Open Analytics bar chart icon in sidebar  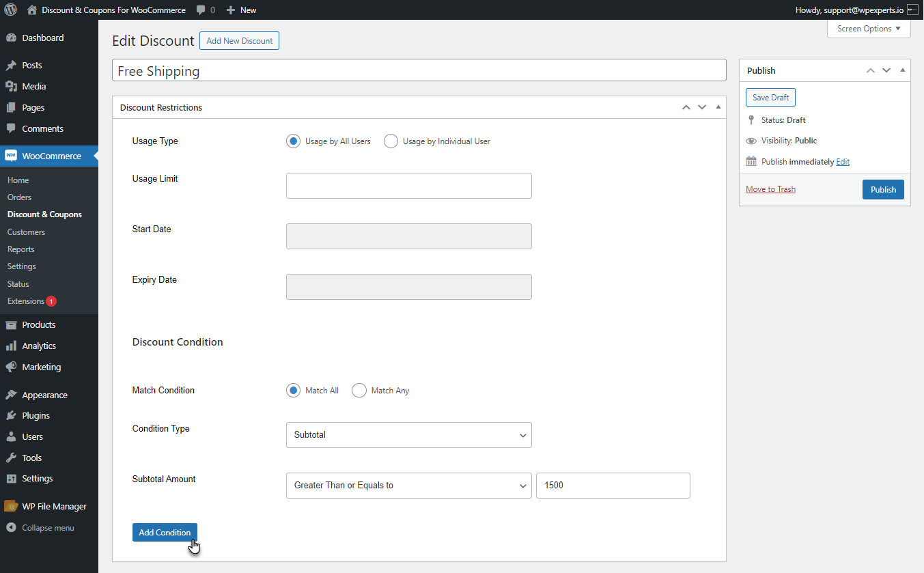click(11, 346)
